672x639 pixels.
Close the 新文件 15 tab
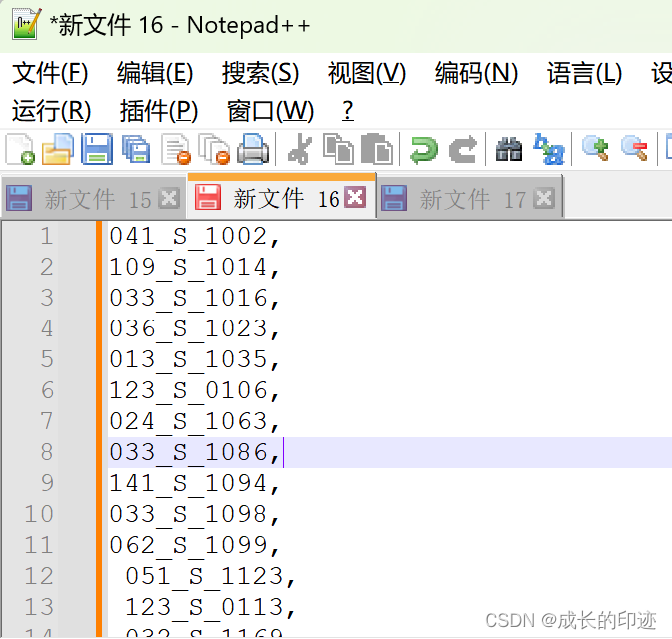[x=169, y=198]
